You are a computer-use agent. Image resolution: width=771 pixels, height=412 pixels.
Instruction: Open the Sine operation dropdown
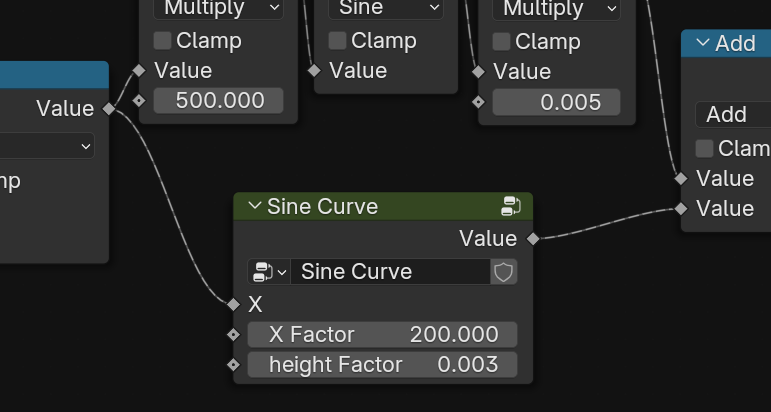tap(386, 8)
